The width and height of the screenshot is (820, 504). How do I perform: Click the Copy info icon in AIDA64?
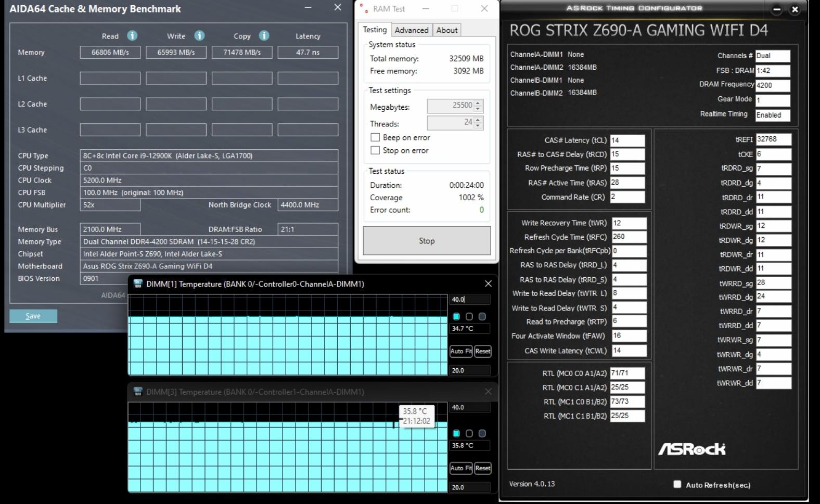264,35
